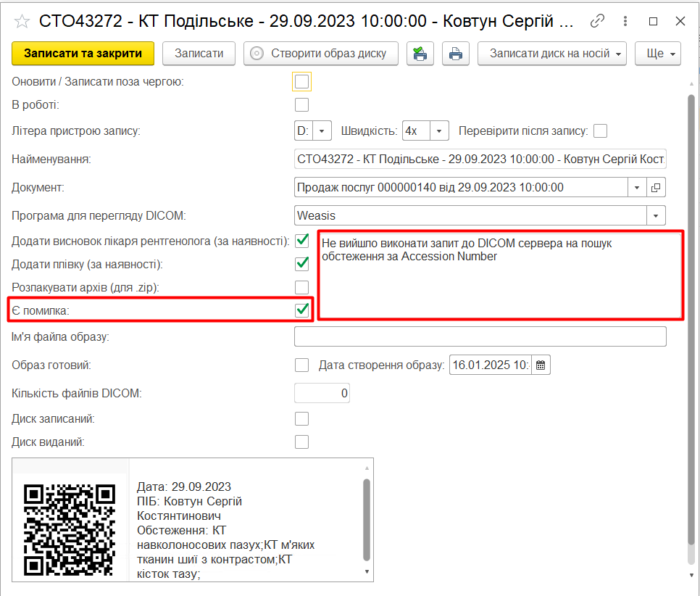The height and width of the screenshot is (596, 700).
Task: Expand the drive letter D: dropdown
Action: pos(322,131)
